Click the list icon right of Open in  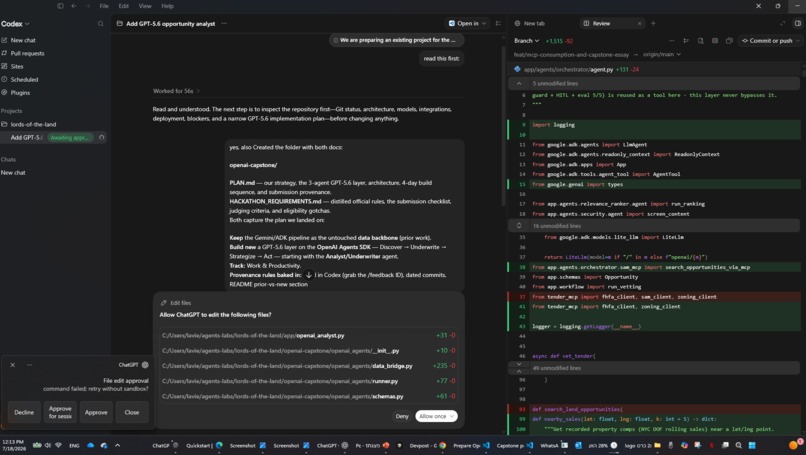click(498, 24)
